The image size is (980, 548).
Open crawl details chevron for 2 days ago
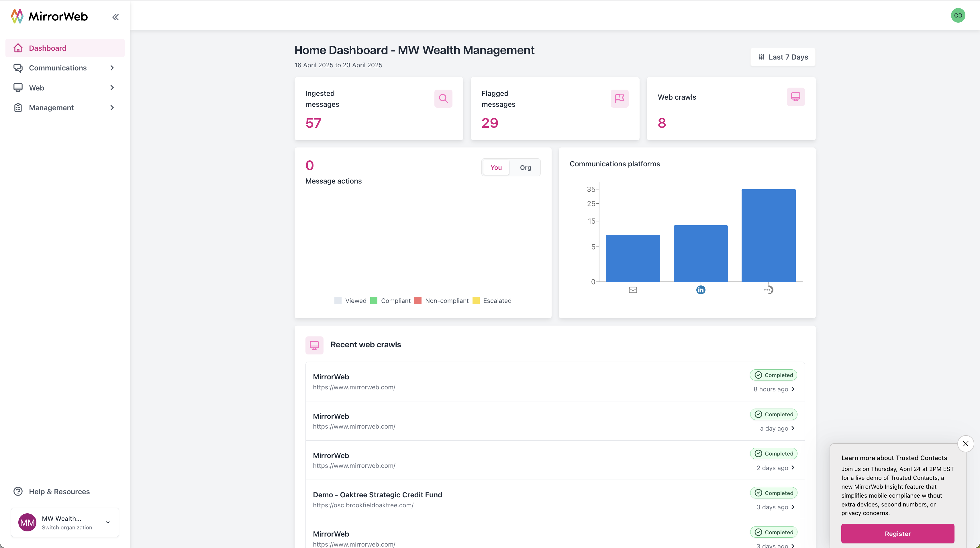click(x=793, y=468)
